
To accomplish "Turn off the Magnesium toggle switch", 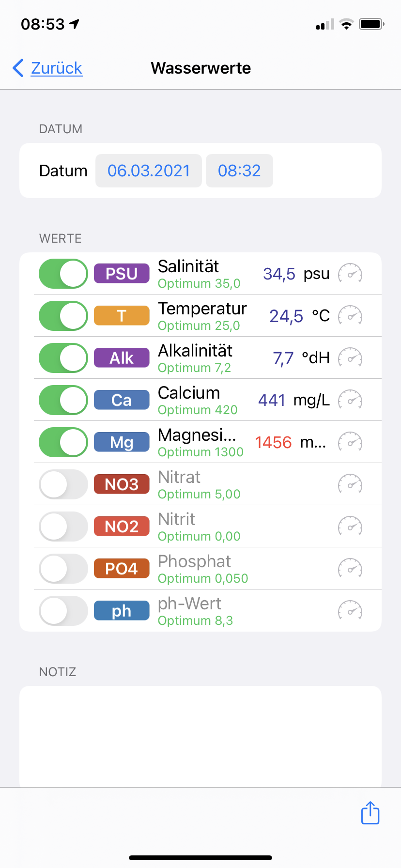I will (x=63, y=442).
